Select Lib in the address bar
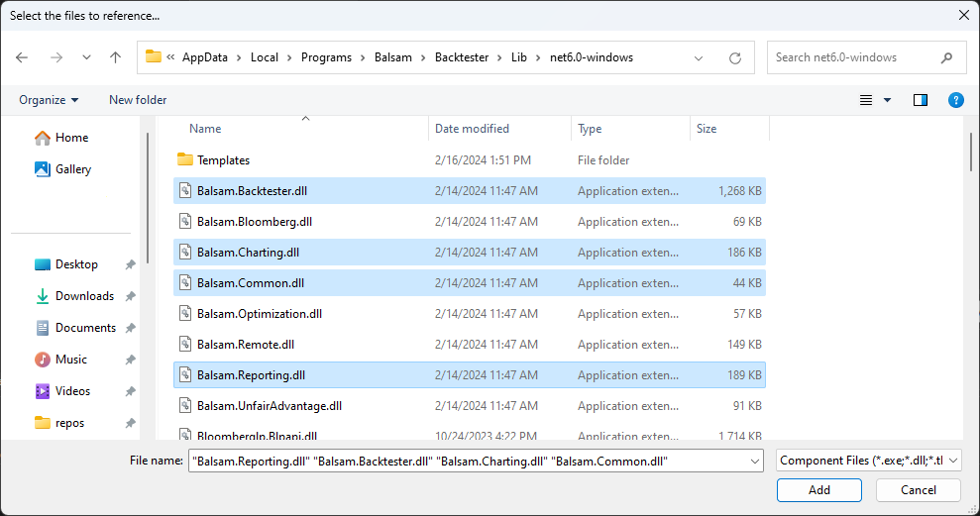Screen dimensions: 980x516 [x=519, y=57]
